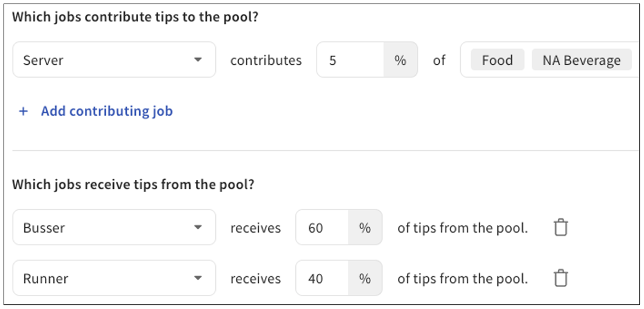Click the % suffix of Server contribution

400,60
